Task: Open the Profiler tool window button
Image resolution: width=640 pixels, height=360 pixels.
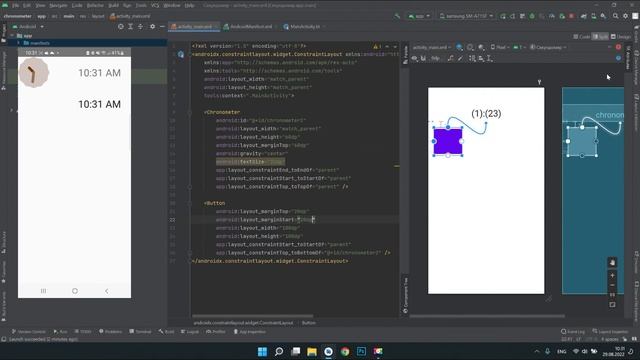Action: (x=216, y=331)
